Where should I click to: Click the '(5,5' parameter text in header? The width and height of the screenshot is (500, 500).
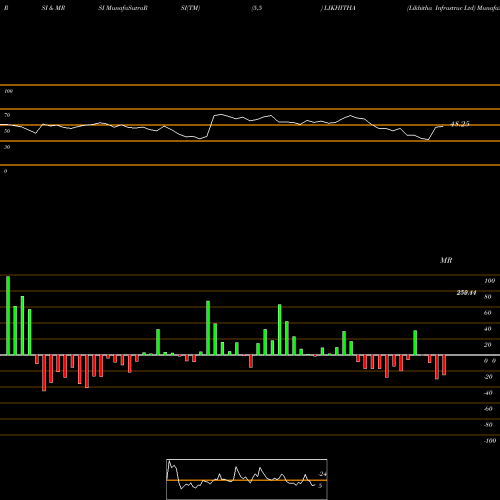point(257,8)
